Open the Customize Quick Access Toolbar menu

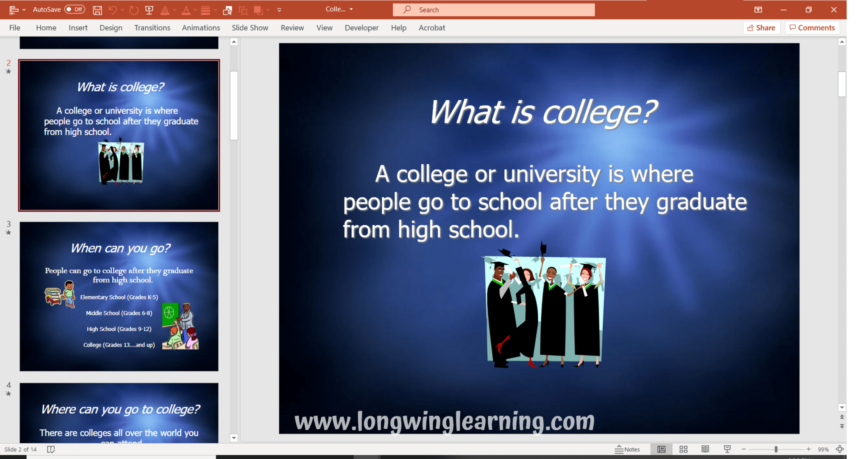coord(280,9)
